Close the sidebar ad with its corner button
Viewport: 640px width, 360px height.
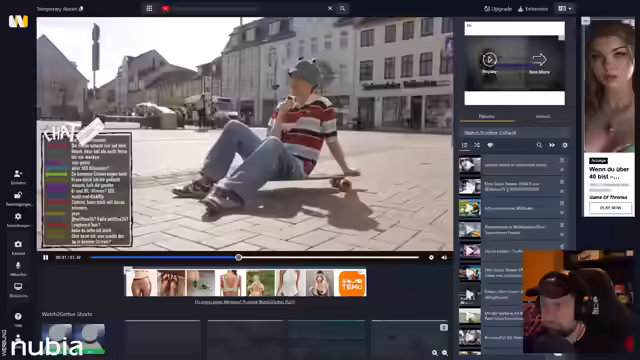pos(586,21)
